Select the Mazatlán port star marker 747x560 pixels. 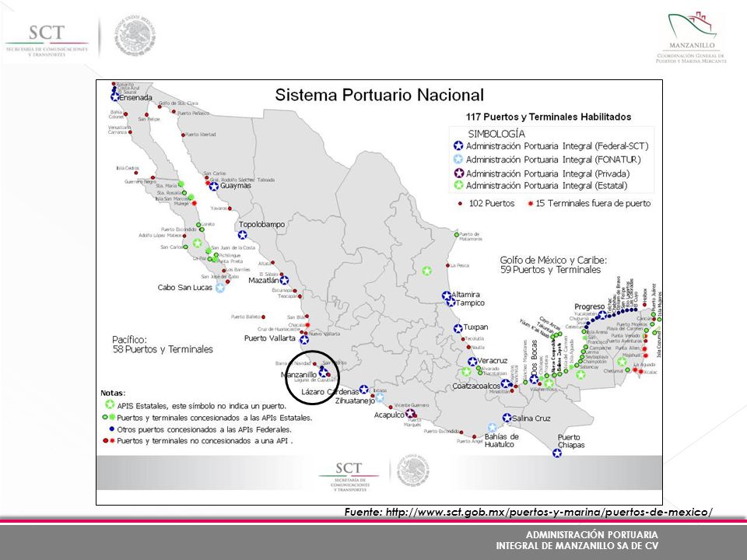[x=285, y=281]
